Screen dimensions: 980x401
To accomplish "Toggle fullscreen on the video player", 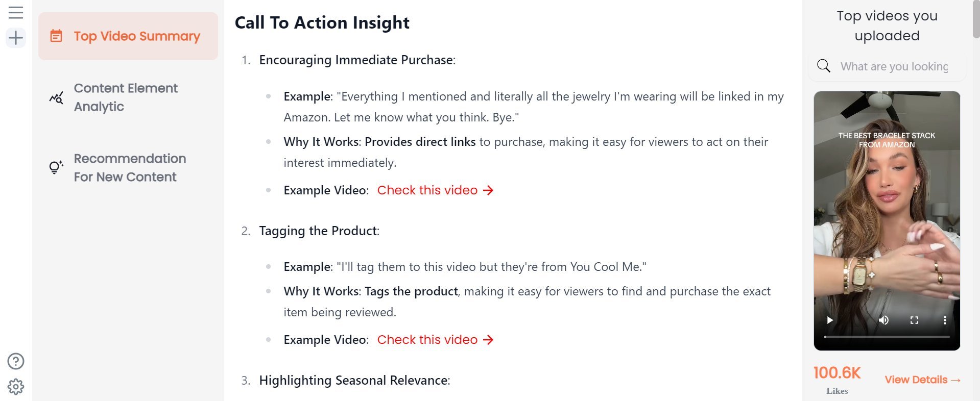I will [x=915, y=320].
